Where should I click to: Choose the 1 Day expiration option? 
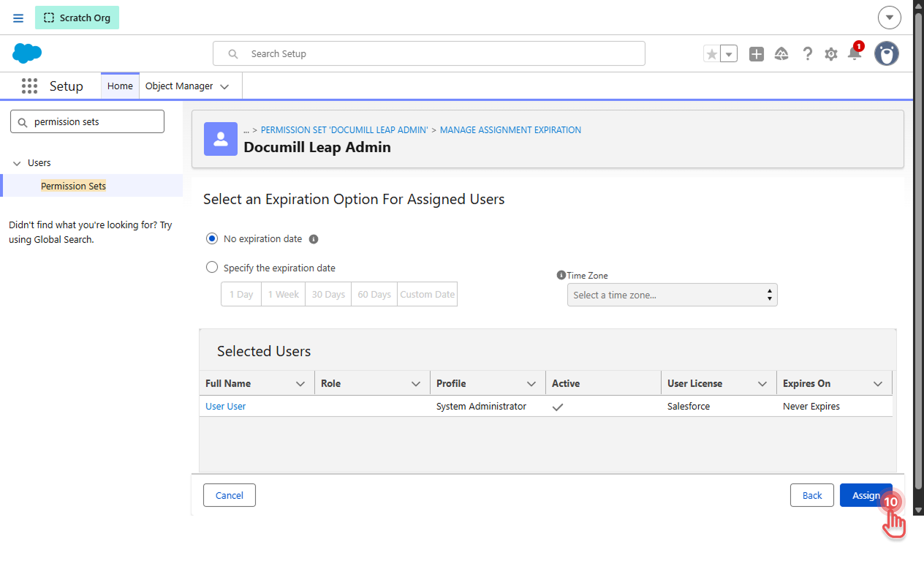(x=241, y=294)
